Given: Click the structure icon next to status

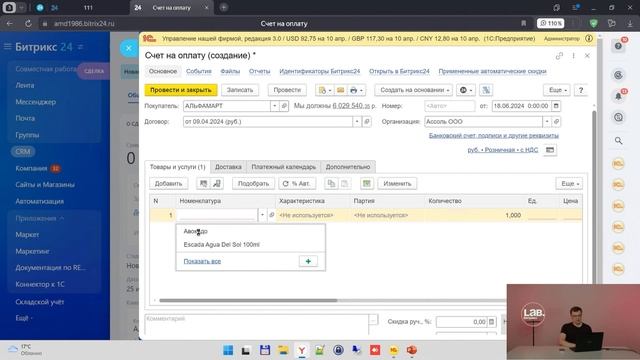Looking at the screenshot, I should coord(486,90).
